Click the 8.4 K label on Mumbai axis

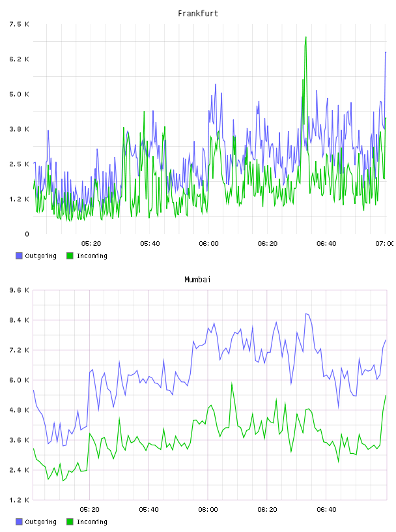(x=19, y=320)
